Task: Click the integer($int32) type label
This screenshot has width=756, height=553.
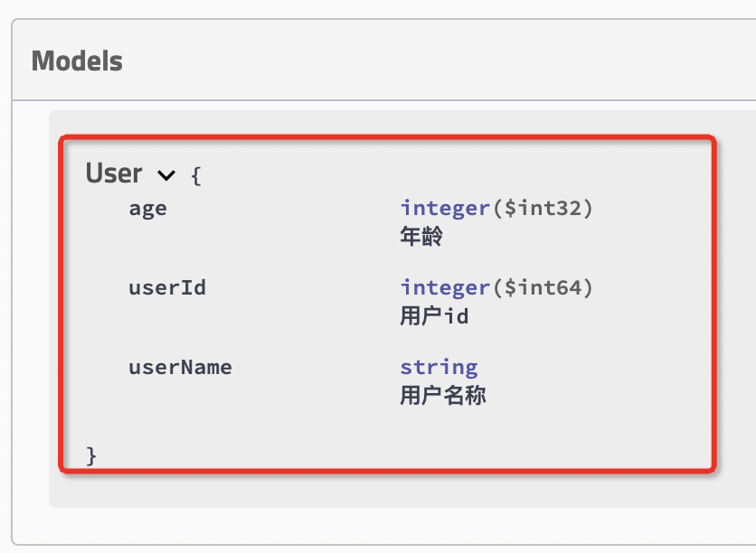Action: click(496, 209)
